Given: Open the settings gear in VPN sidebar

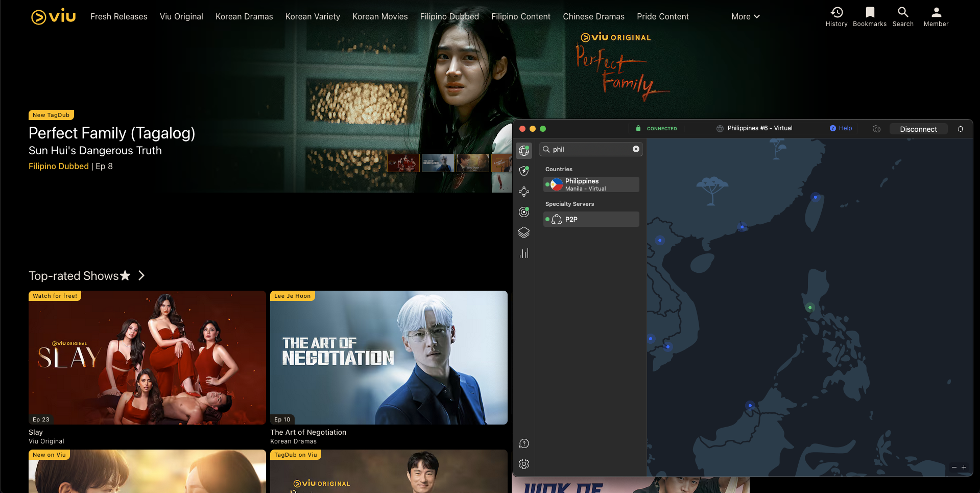Looking at the screenshot, I should 524,464.
